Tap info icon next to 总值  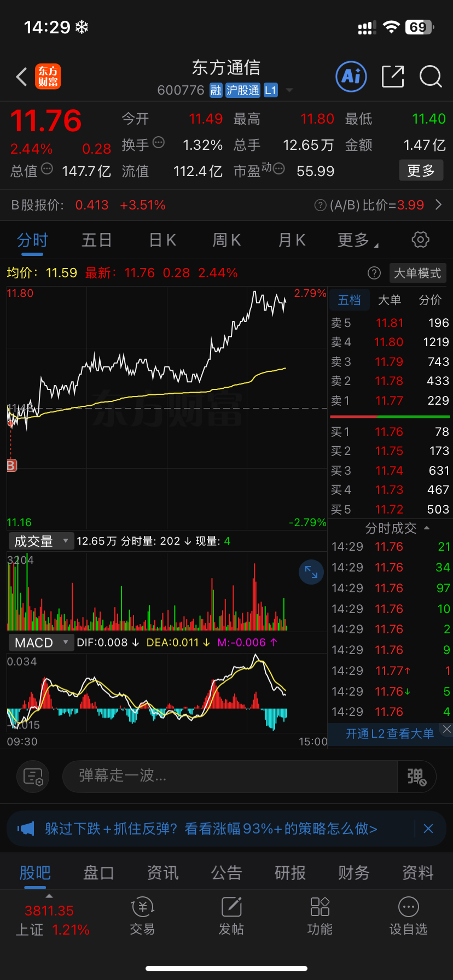click(x=47, y=168)
